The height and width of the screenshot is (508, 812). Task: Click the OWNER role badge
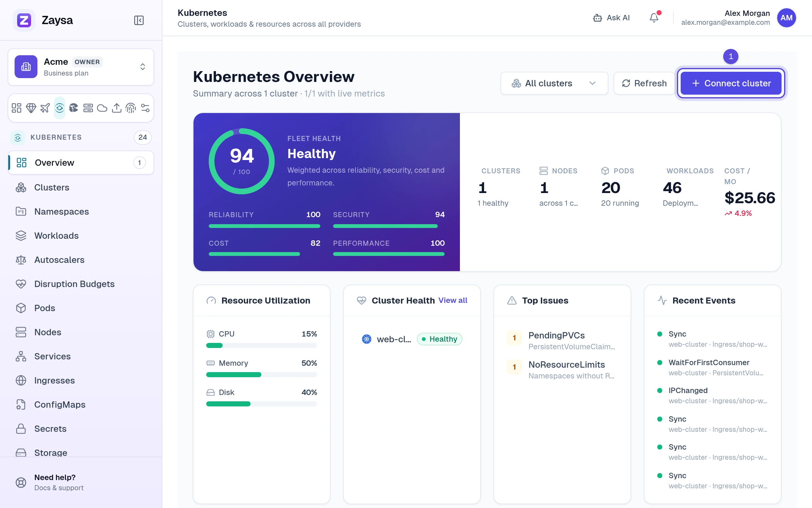pos(87,62)
